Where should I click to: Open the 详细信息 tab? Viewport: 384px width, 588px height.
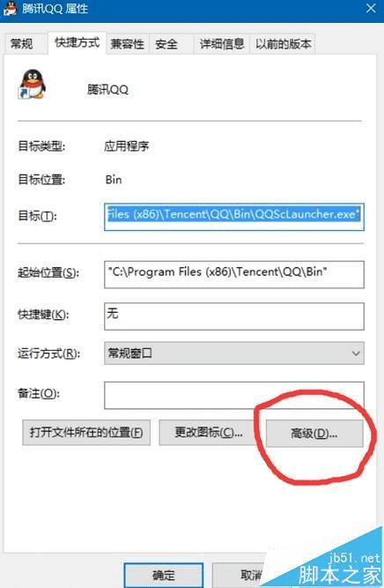(222, 44)
